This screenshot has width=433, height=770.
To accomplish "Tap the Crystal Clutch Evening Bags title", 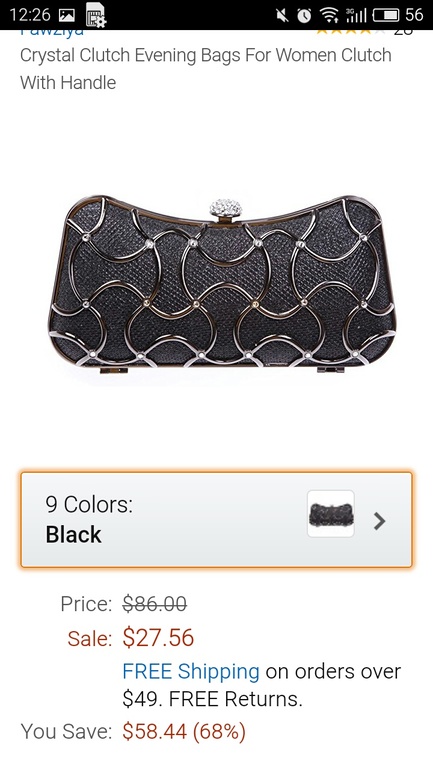I will [206, 68].
